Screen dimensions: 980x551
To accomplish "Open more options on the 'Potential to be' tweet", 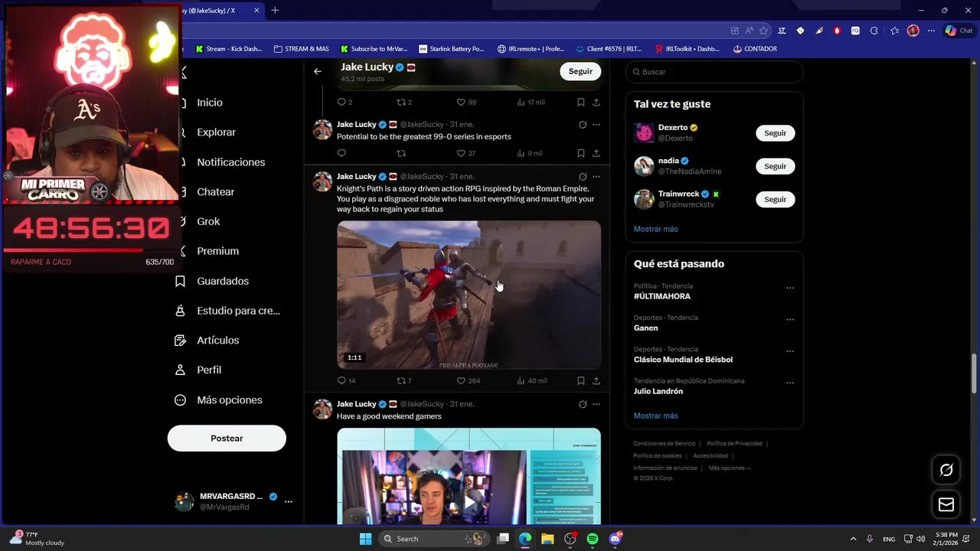I will [x=596, y=125].
